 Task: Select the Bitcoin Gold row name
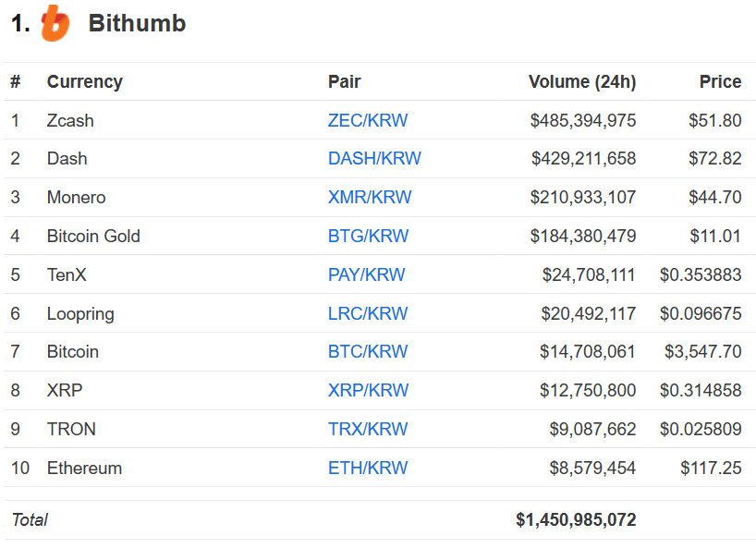pos(93,237)
